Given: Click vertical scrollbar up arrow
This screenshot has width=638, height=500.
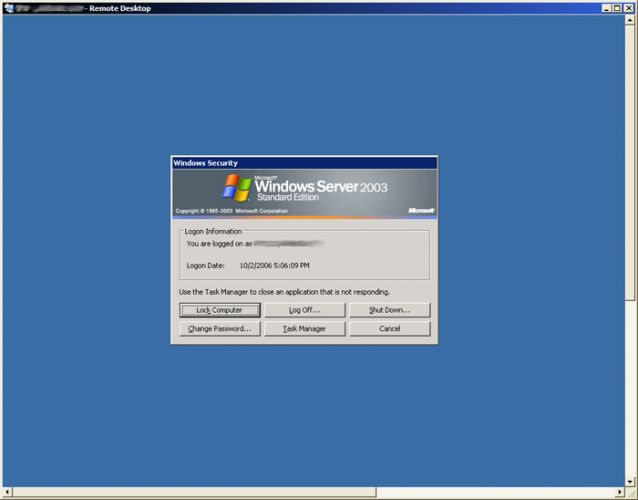Looking at the screenshot, I should (x=630, y=19).
